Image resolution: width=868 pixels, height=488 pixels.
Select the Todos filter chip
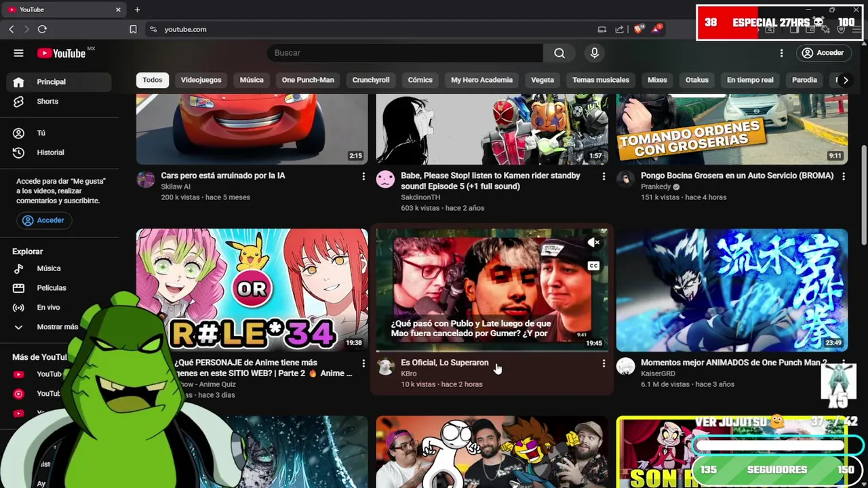[153, 80]
